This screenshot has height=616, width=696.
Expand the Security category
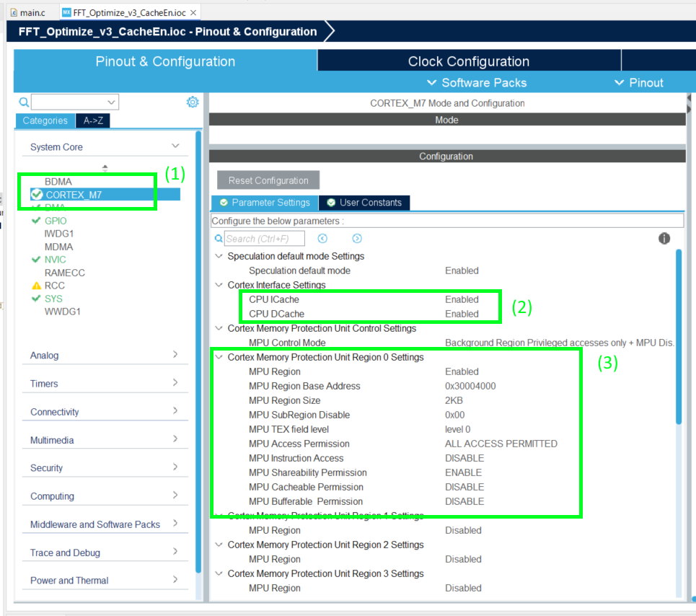click(x=175, y=467)
